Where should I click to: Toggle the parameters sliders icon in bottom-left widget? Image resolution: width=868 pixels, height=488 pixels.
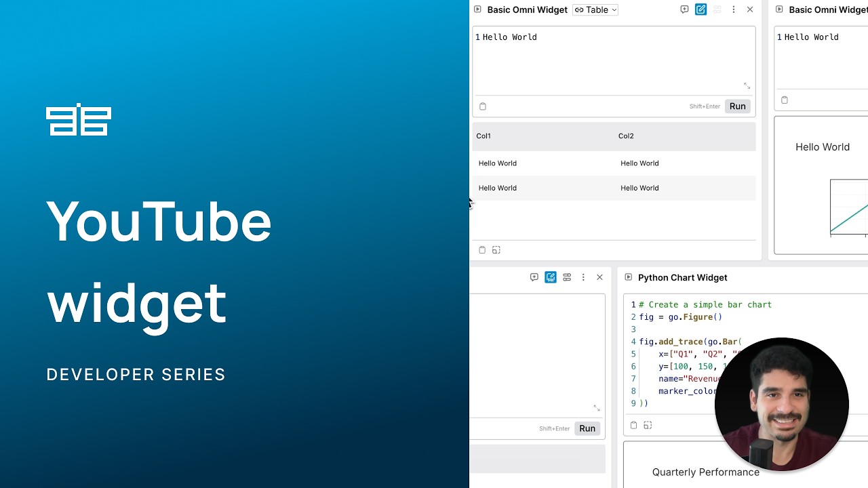click(567, 277)
